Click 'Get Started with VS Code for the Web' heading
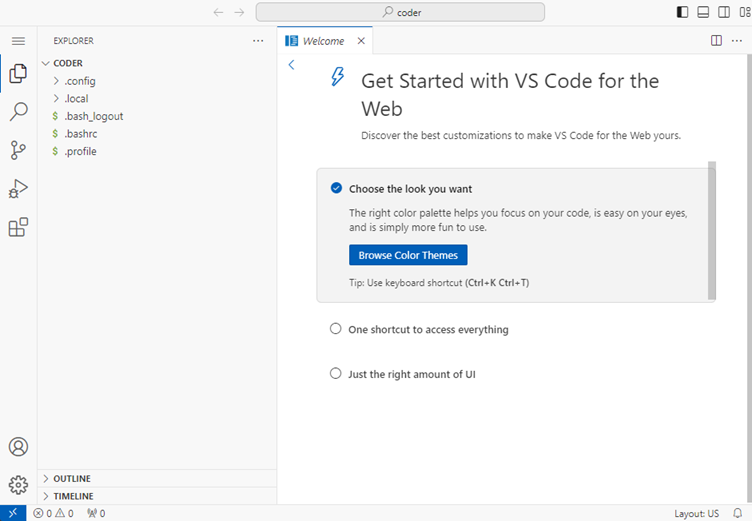This screenshot has height=521, width=752. (x=510, y=95)
